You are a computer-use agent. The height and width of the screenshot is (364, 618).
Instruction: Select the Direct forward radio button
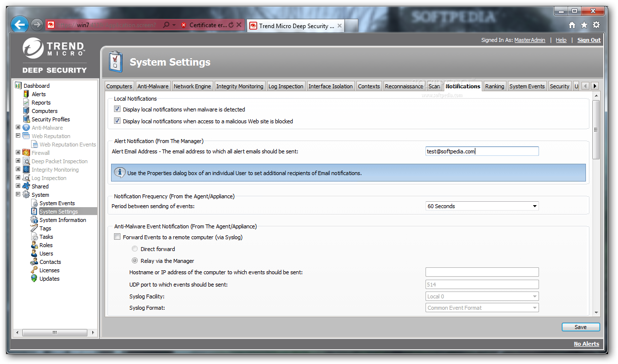135,249
